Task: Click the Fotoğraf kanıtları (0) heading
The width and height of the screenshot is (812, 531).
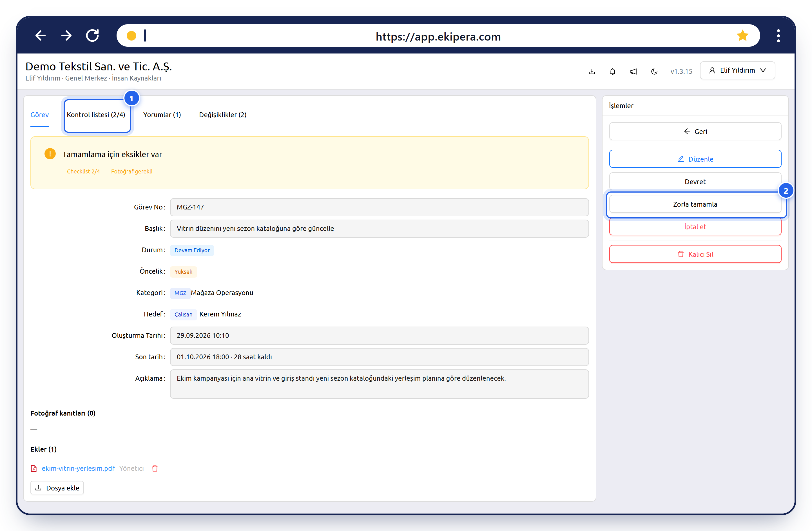Action: click(x=63, y=413)
